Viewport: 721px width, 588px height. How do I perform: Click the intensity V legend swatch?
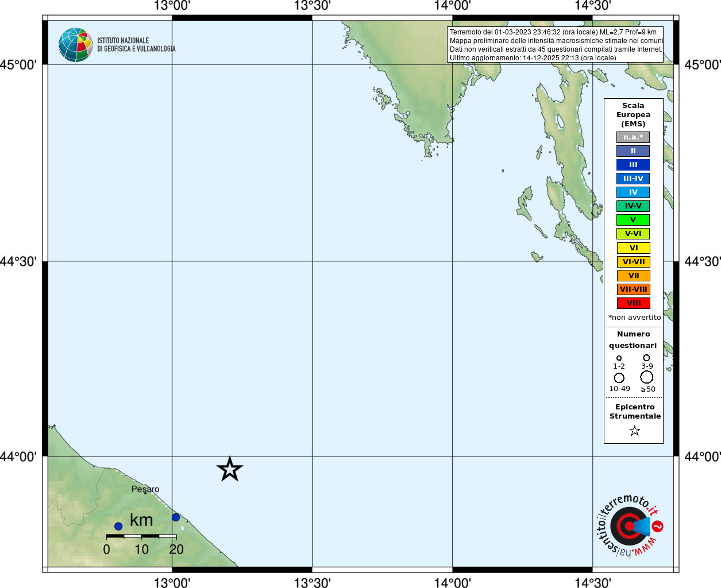click(x=633, y=220)
